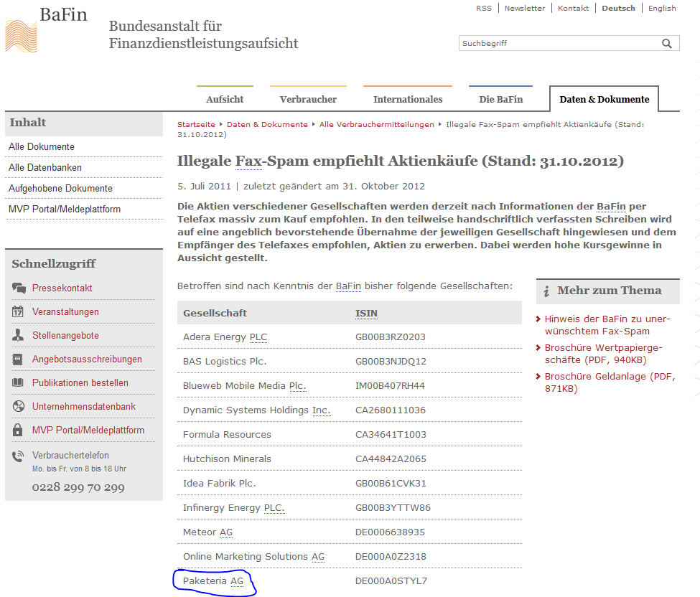Image resolution: width=700 pixels, height=597 pixels.
Task: Open the Unternehmensdatenbank globe icon
Action: pos(17,408)
